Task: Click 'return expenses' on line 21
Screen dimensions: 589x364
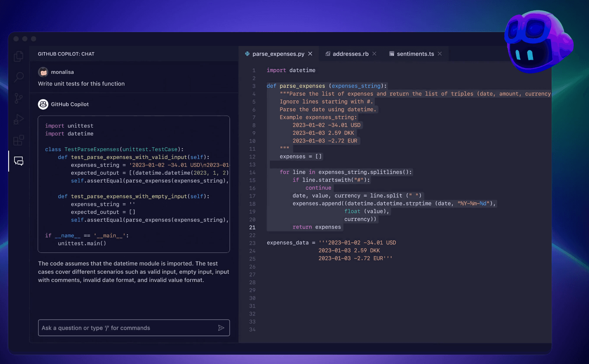Action: (317, 227)
